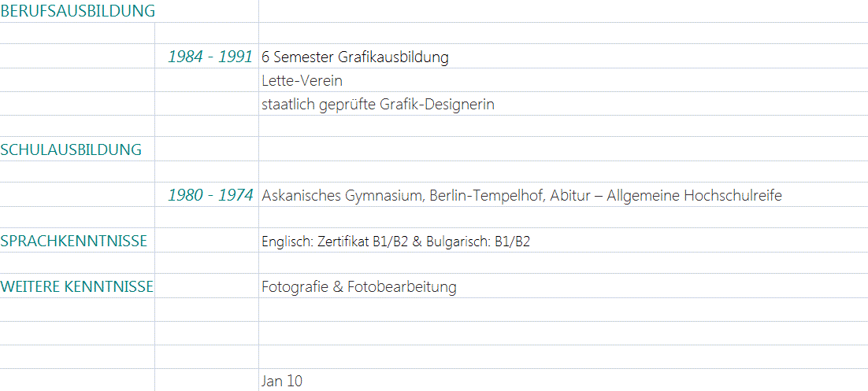The image size is (868, 391).
Task: Select the empty cell directly right of SCHULAUSBILDUNG
Action: click(x=206, y=149)
